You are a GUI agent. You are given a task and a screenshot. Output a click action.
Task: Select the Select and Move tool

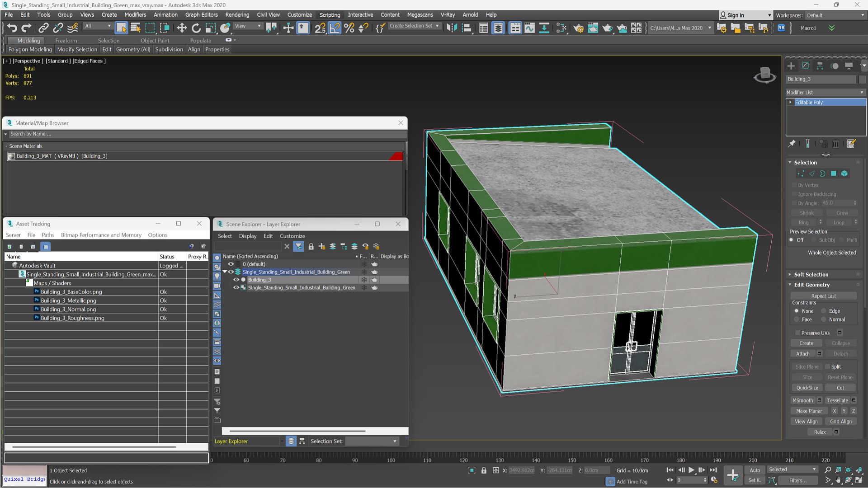tap(181, 28)
